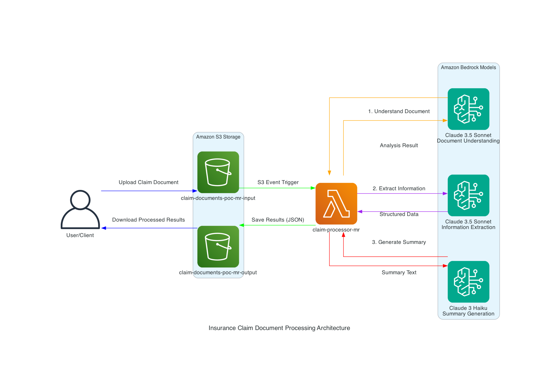Select the Bedrock Document Understanding model icon
The image size is (559, 392).
tap(469, 109)
